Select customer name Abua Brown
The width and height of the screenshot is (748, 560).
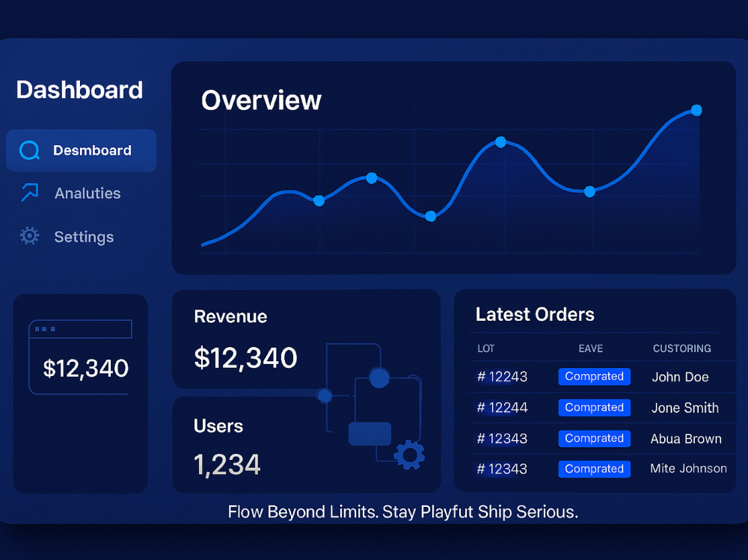pos(686,439)
